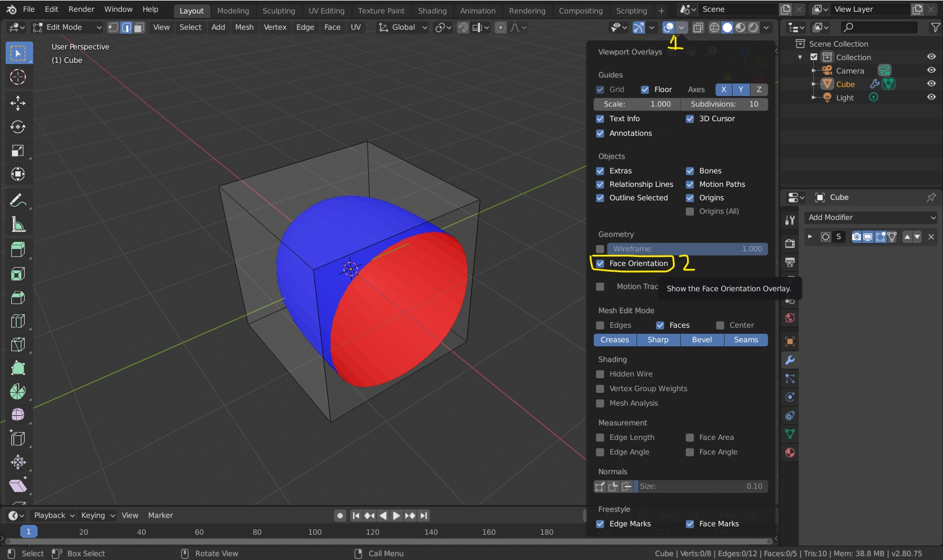Adjust the Wireframe threshold slider

click(x=687, y=249)
